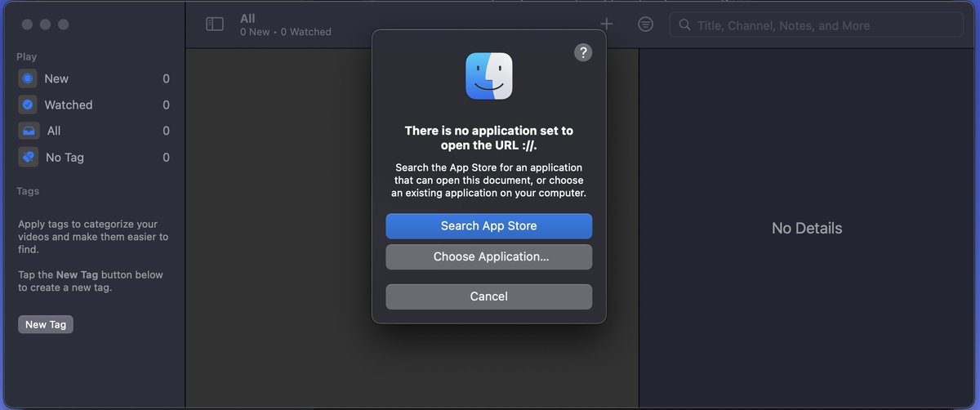Click the search magnifier icon
The width and height of the screenshot is (980, 410).
point(684,25)
